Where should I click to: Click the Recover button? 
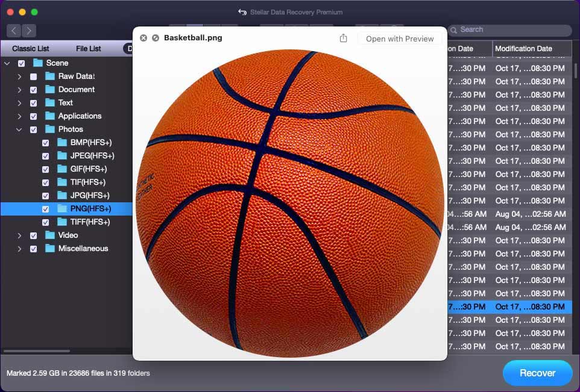537,373
